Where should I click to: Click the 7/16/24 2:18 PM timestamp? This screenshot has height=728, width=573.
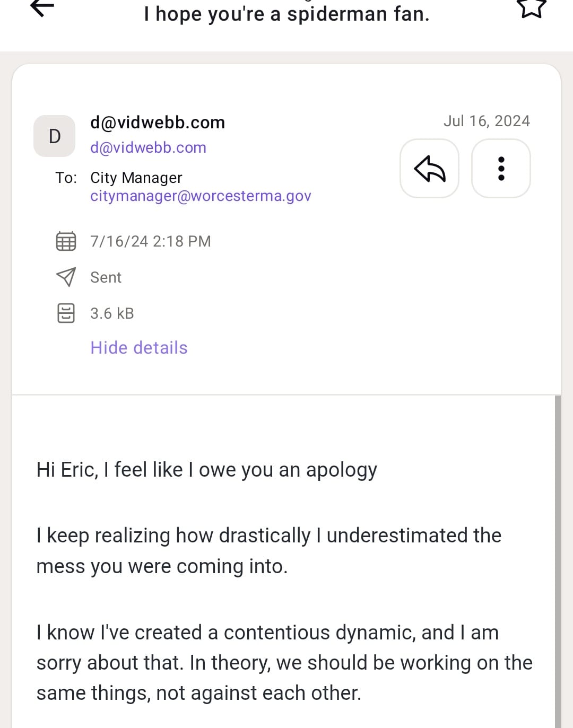click(x=151, y=241)
